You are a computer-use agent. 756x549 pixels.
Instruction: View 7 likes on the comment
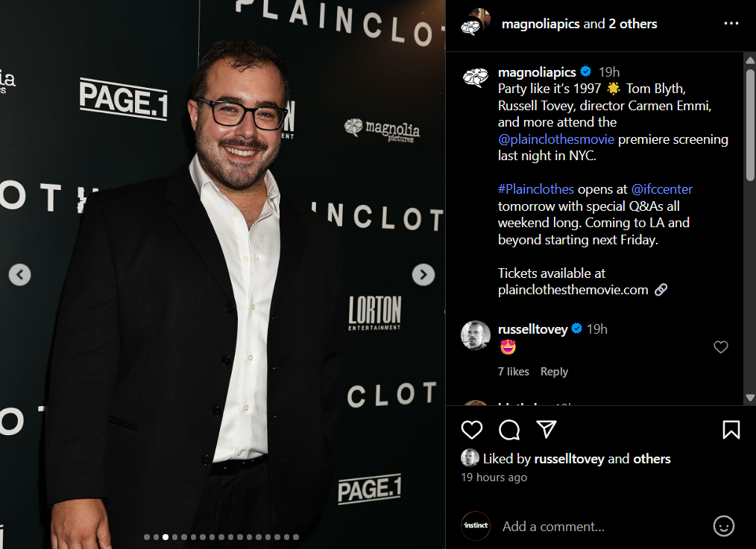pos(514,372)
